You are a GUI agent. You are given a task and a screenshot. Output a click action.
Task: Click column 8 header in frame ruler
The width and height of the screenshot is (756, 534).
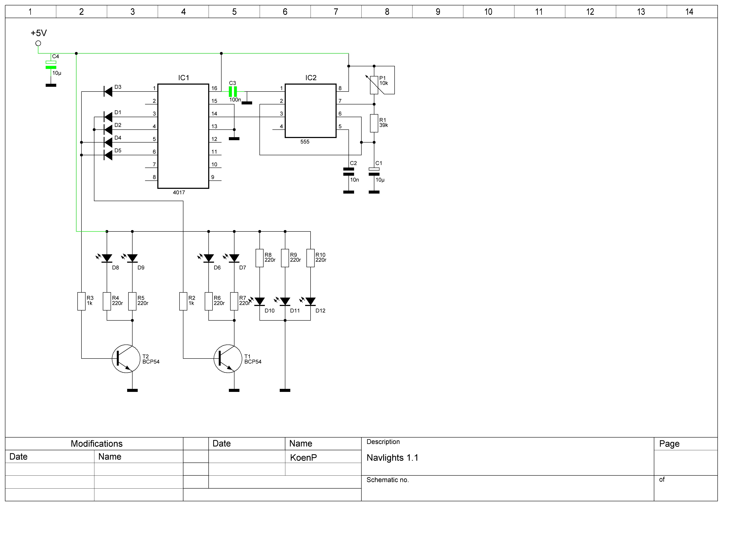point(387,12)
